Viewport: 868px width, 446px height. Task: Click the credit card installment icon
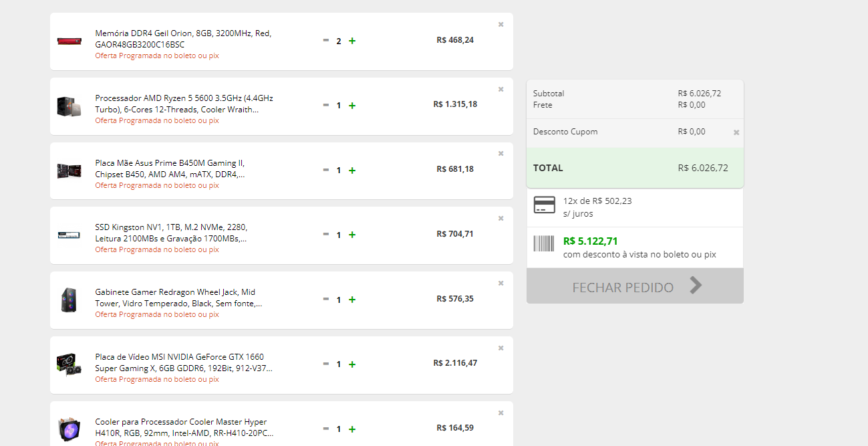545,205
